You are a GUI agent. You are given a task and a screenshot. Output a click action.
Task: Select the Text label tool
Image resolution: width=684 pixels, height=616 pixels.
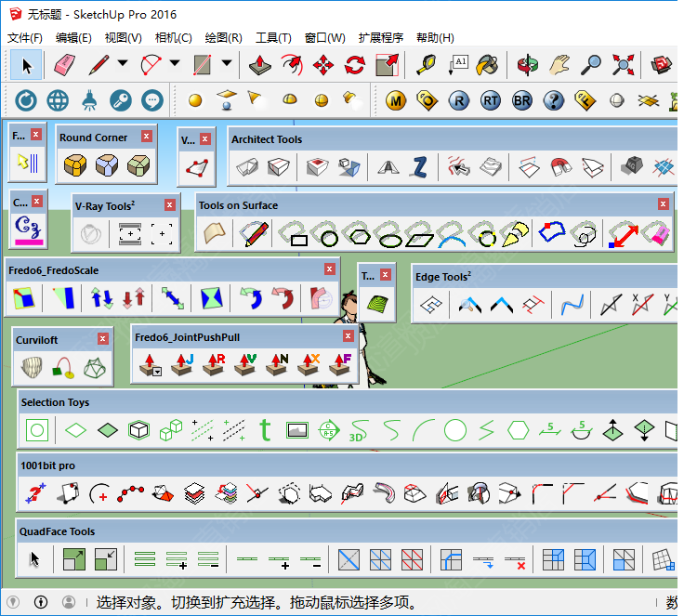click(x=457, y=65)
